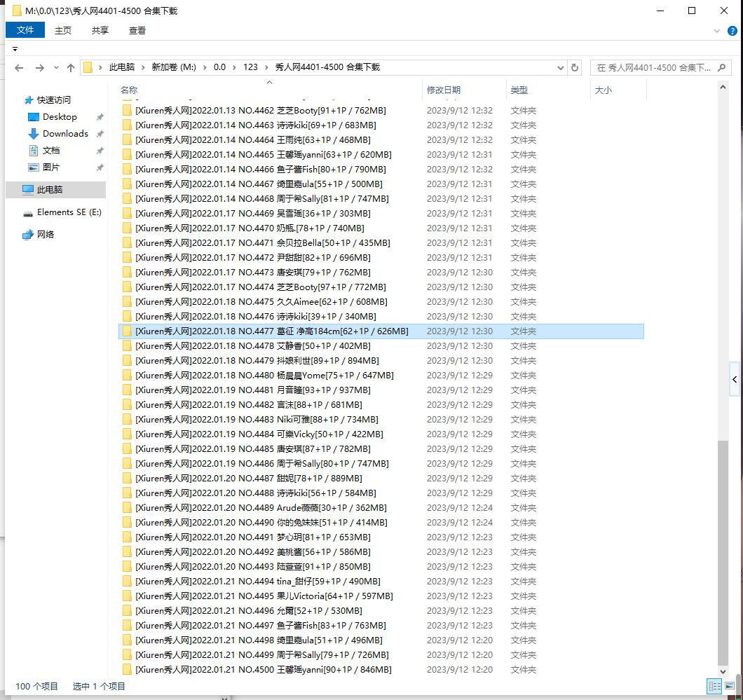Image resolution: width=743 pixels, height=700 pixels.
Task: Click the folder icon in address bar
Action: click(x=88, y=67)
